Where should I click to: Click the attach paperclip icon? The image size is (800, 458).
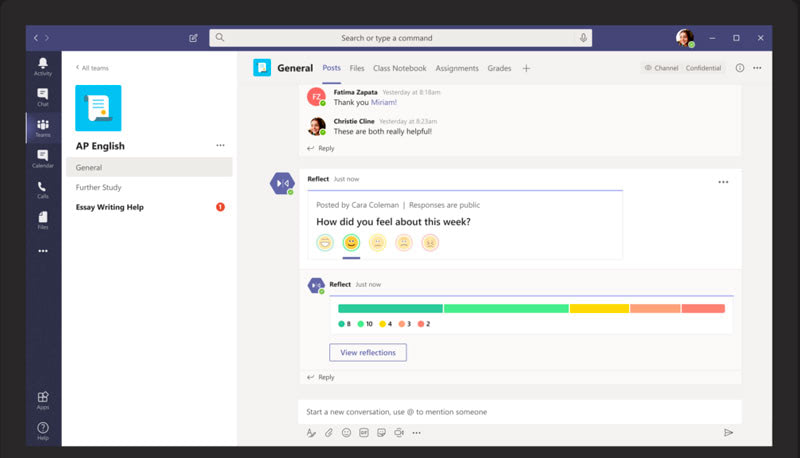click(329, 433)
